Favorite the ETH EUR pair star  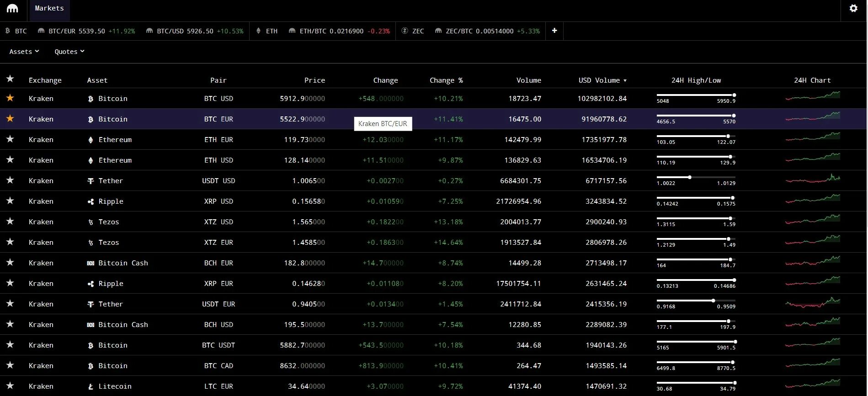[10, 139]
